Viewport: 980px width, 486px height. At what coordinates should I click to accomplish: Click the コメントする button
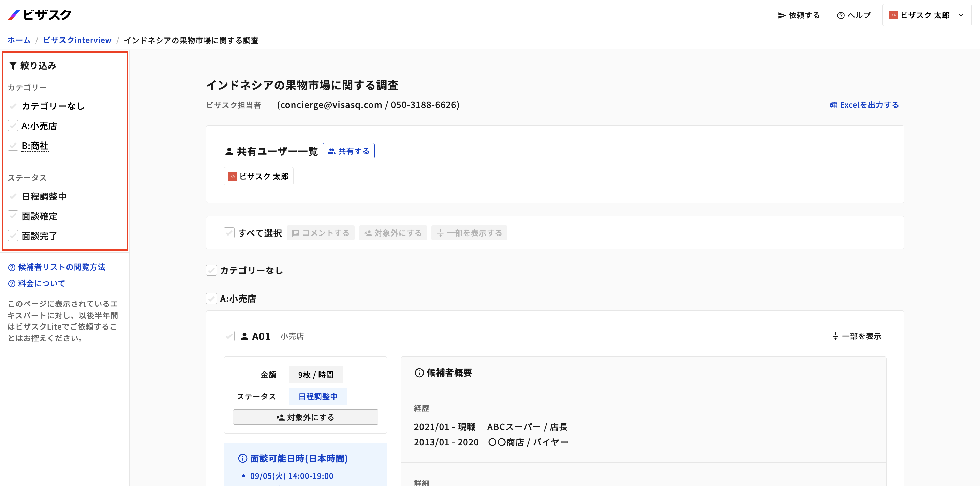[x=321, y=233]
